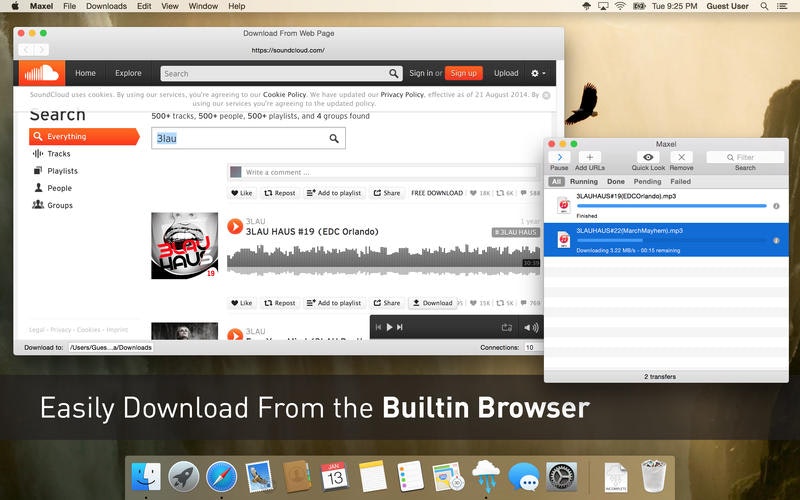Click info icon for 3LAUHAUS#22 download
This screenshot has height=500, width=800.
776,240
